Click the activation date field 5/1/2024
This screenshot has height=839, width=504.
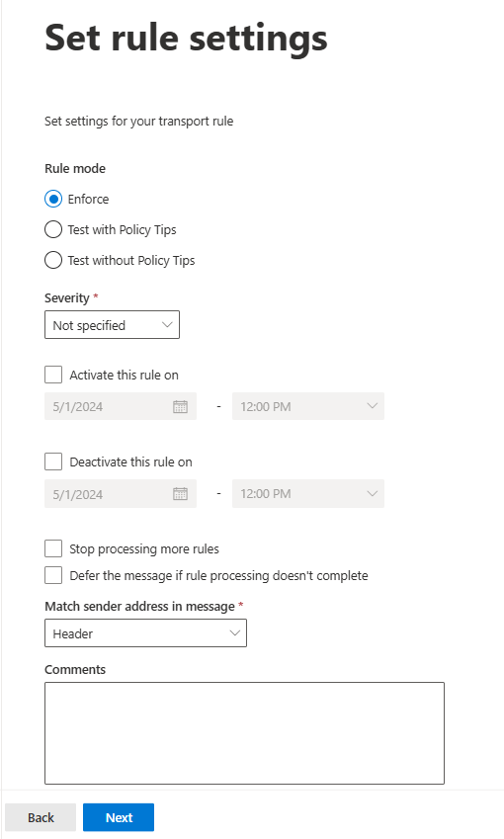pyautogui.click(x=121, y=406)
